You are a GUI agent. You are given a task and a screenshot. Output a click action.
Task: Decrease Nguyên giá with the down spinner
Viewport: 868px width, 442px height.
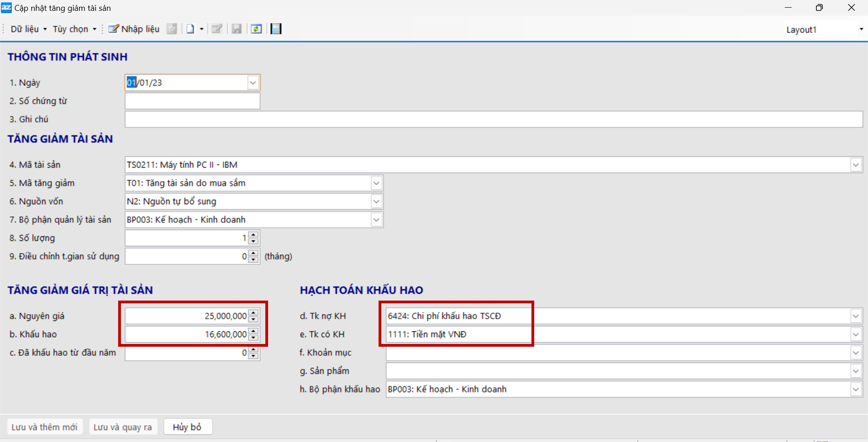click(253, 319)
